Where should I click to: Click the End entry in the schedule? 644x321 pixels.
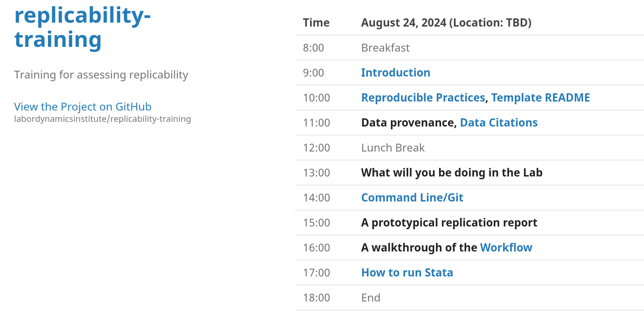[370, 298]
